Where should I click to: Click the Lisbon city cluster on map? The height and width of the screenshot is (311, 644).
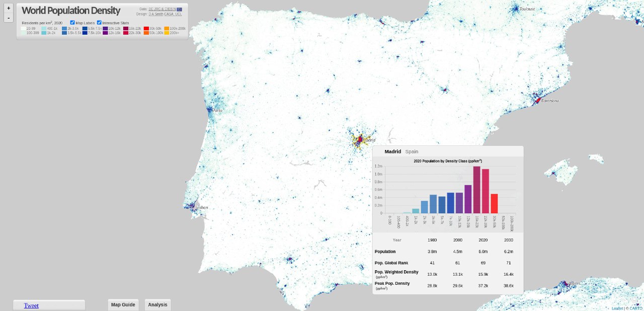coord(191,206)
